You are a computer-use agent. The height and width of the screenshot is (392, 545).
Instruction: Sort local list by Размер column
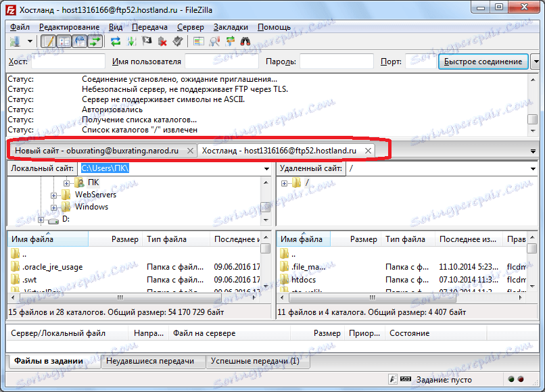pyautogui.click(x=116, y=239)
